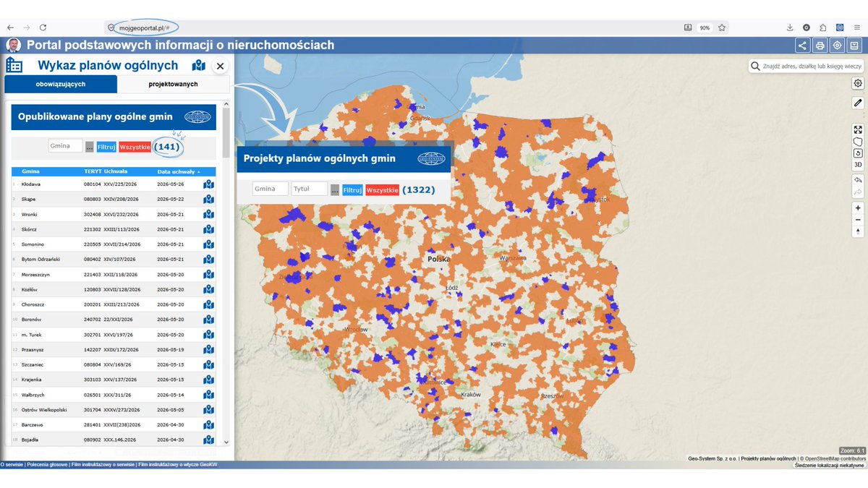Click the share icon in the portal header

[802, 46]
